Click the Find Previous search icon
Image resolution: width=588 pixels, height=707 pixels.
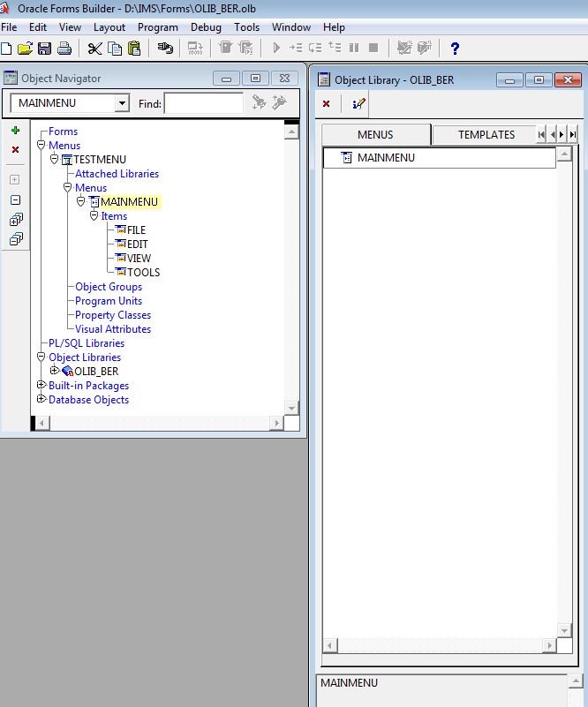click(279, 102)
